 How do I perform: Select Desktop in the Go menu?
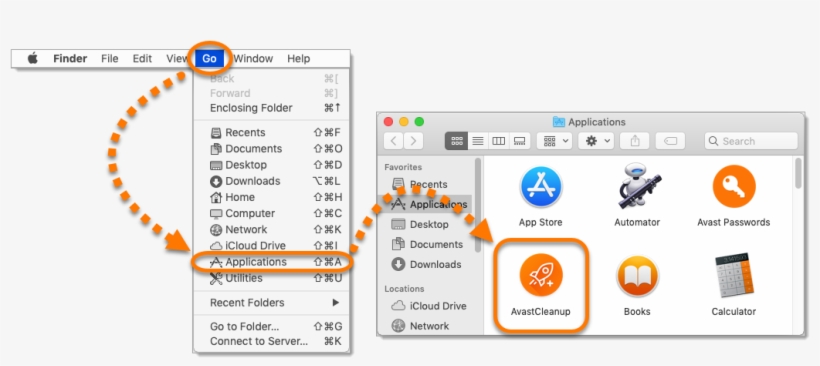(271, 165)
